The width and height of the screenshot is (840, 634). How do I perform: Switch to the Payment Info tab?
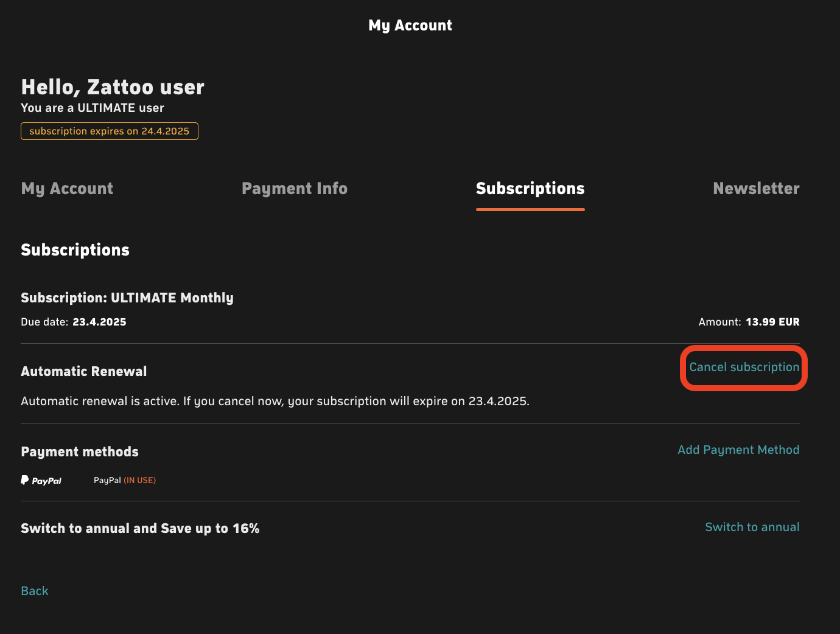[x=295, y=189]
